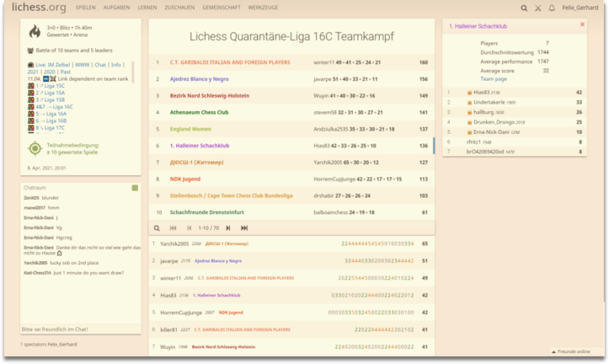Click the blitz flame arena icon
The height and width of the screenshot is (364, 609).
click(x=35, y=31)
